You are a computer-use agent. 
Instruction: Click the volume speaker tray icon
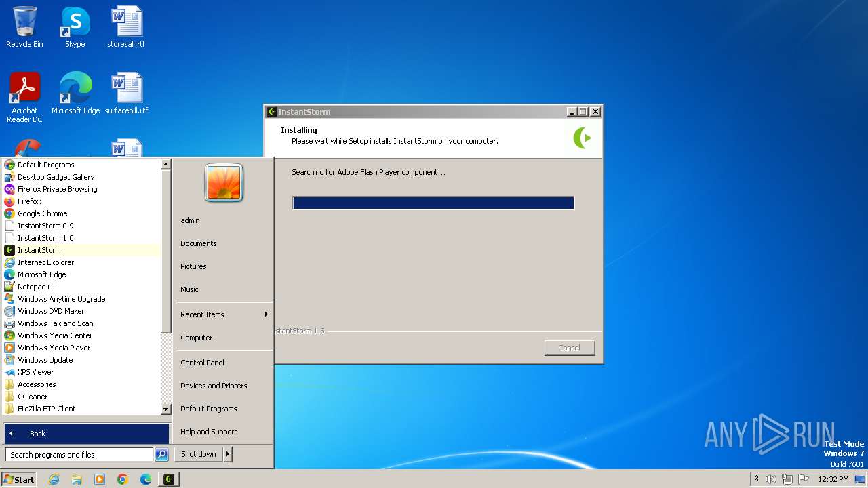[x=771, y=479]
